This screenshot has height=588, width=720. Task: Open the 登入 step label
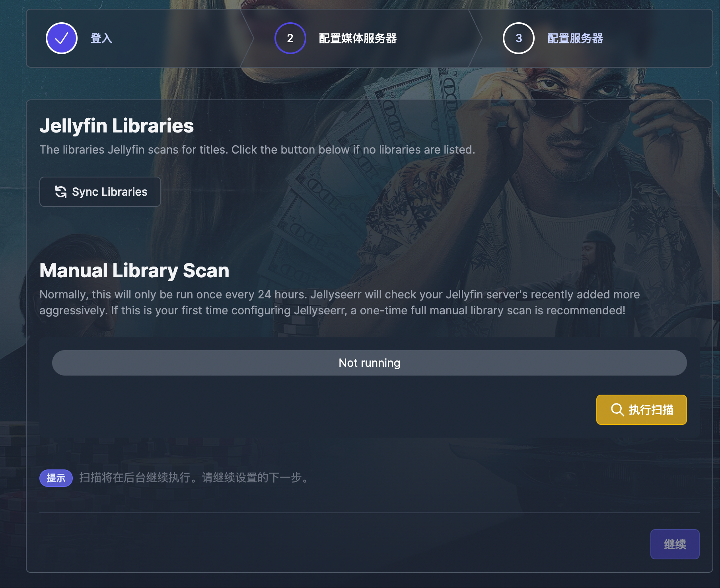coord(101,38)
